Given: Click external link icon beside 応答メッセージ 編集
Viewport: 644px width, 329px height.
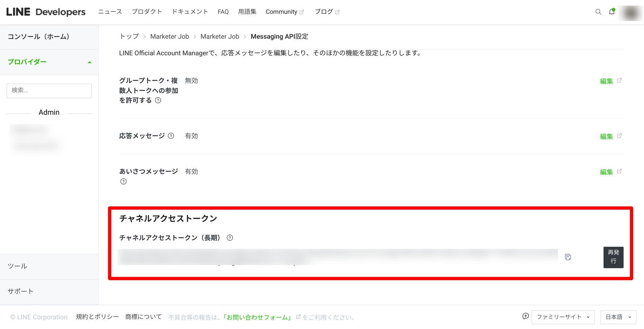Looking at the screenshot, I should (619, 135).
